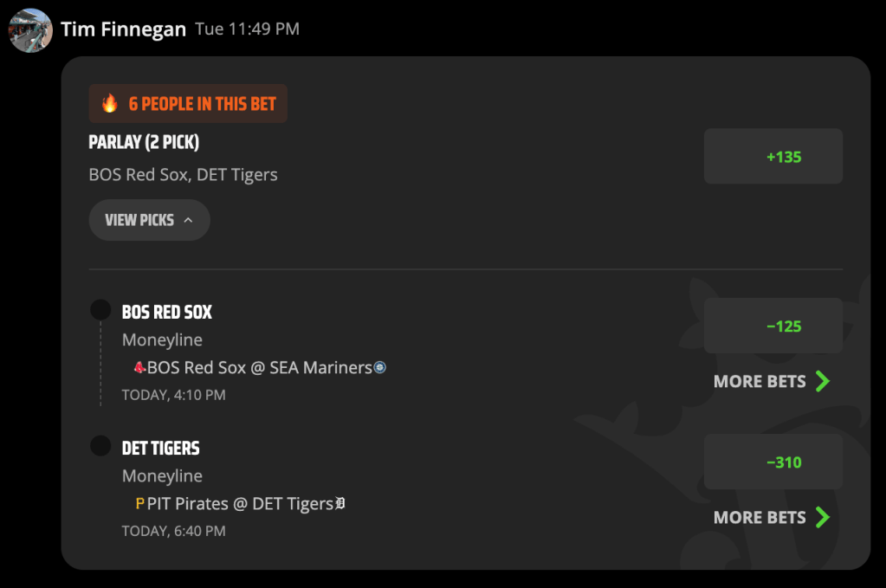The height and width of the screenshot is (588, 886).
Task: Open the BOS Red Sox @ SEA Mariners matchup
Action: tap(260, 368)
